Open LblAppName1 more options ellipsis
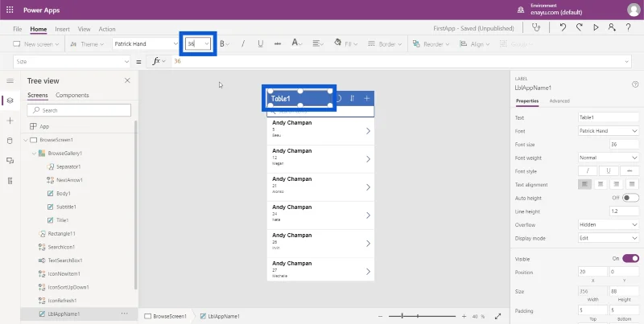644x324 pixels. pyautogui.click(x=125, y=314)
